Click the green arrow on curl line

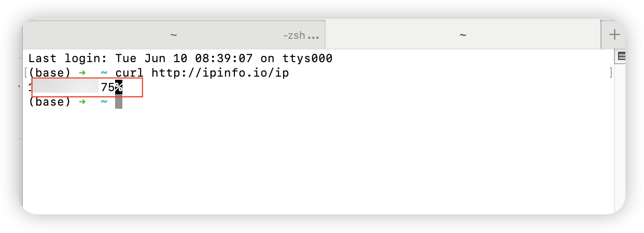tap(82, 73)
